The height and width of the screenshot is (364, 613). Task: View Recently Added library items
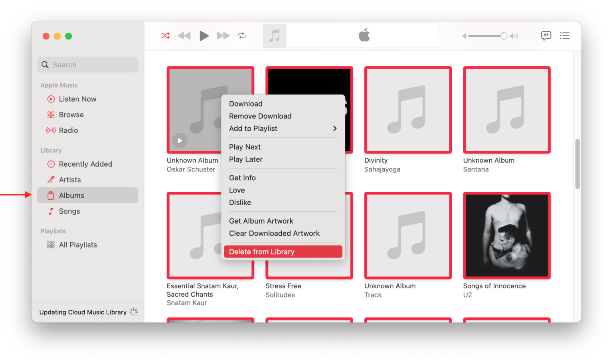pos(85,164)
